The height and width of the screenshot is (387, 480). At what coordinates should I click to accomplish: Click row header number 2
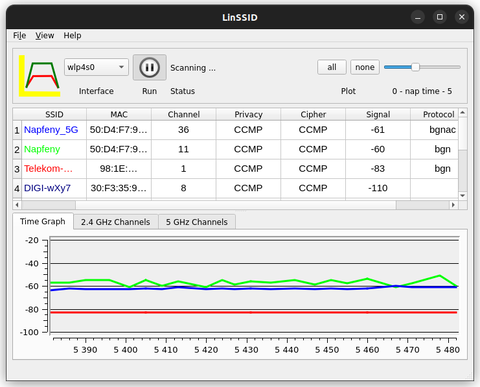(x=17, y=150)
